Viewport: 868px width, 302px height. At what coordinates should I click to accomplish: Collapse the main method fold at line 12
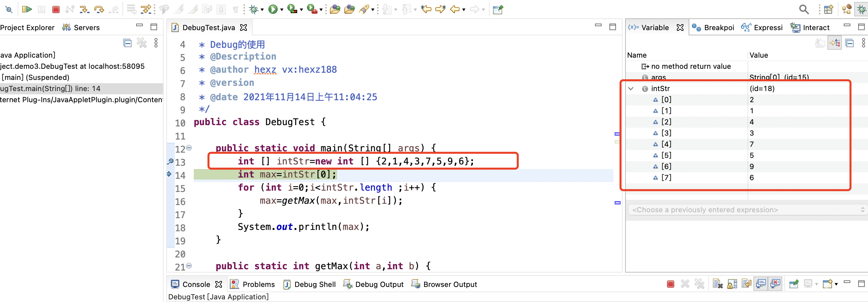point(189,148)
